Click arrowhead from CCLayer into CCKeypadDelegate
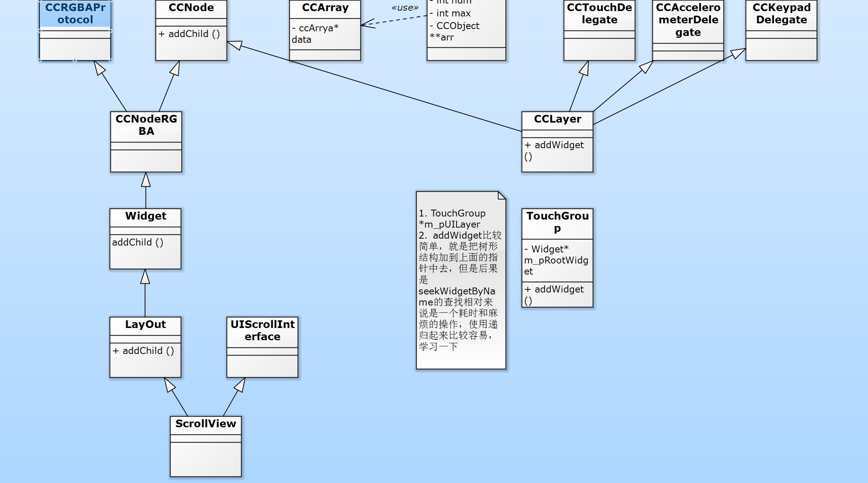The width and height of the screenshot is (868, 483). coord(738,53)
